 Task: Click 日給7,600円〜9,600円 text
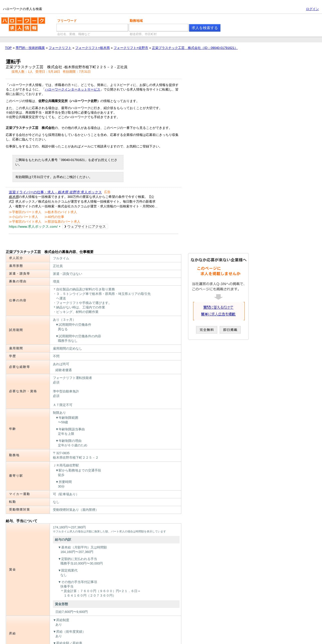click(x=71, y=612)
